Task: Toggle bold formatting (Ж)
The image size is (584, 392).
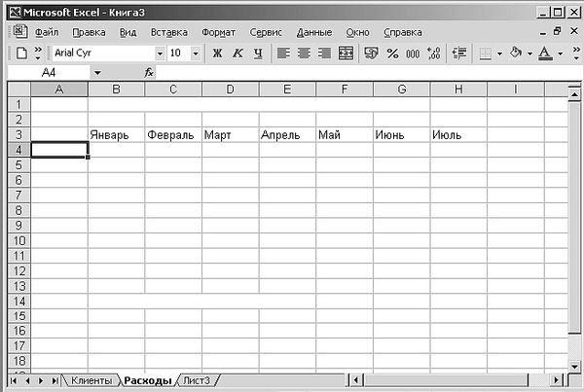Action: point(217,53)
